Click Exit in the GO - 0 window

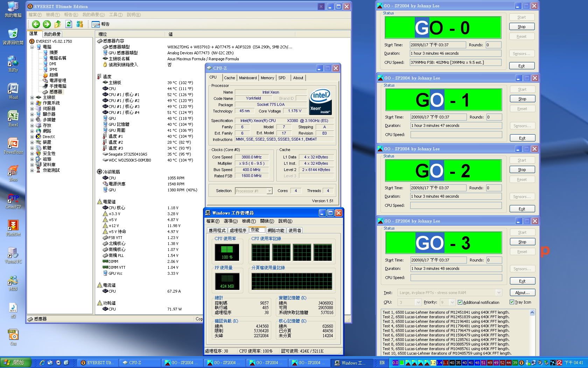pyautogui.click(x=521, y=66)
